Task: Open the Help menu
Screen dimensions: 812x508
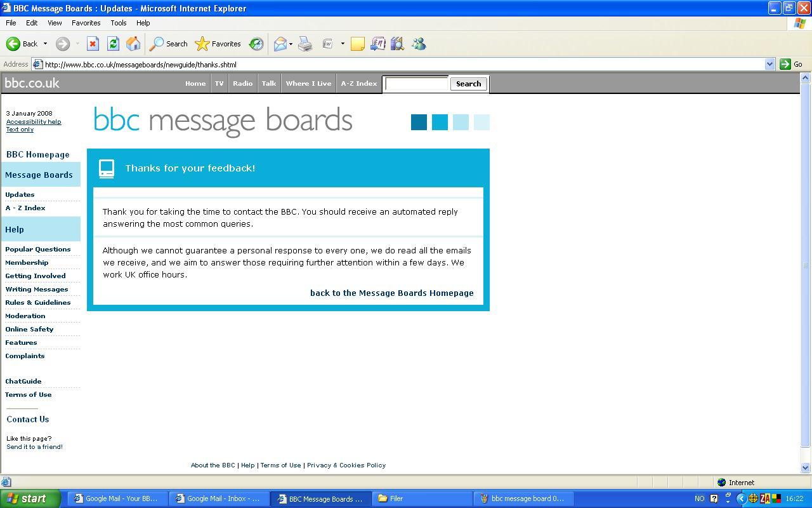Action: pyautogui.click(x=143, y=23)
